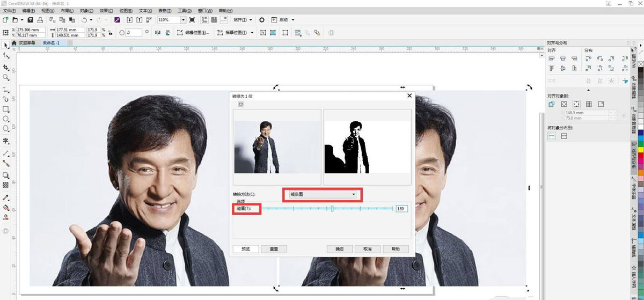This screenshot has width=644, height=300.
Task: Click the threshold value field showing 139
Action: click(401, 208)
